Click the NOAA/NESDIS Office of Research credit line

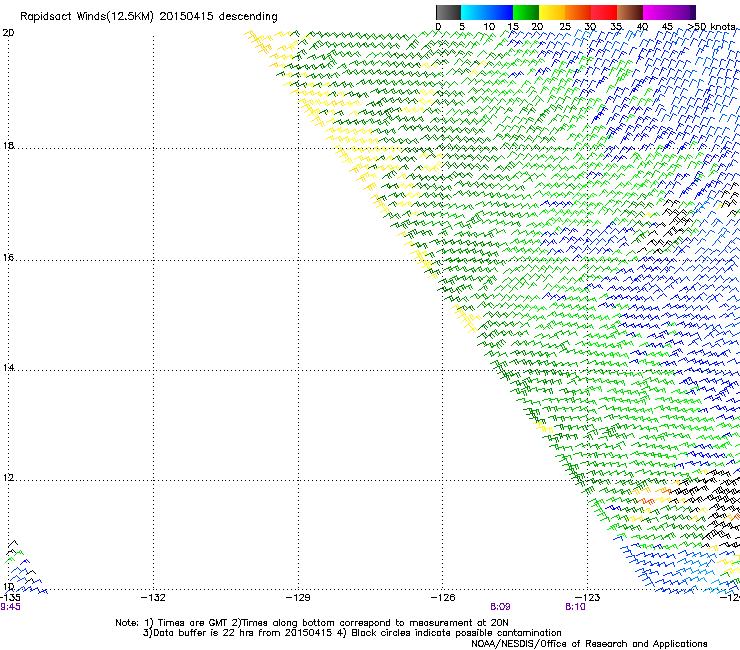[x=589, y=644]
